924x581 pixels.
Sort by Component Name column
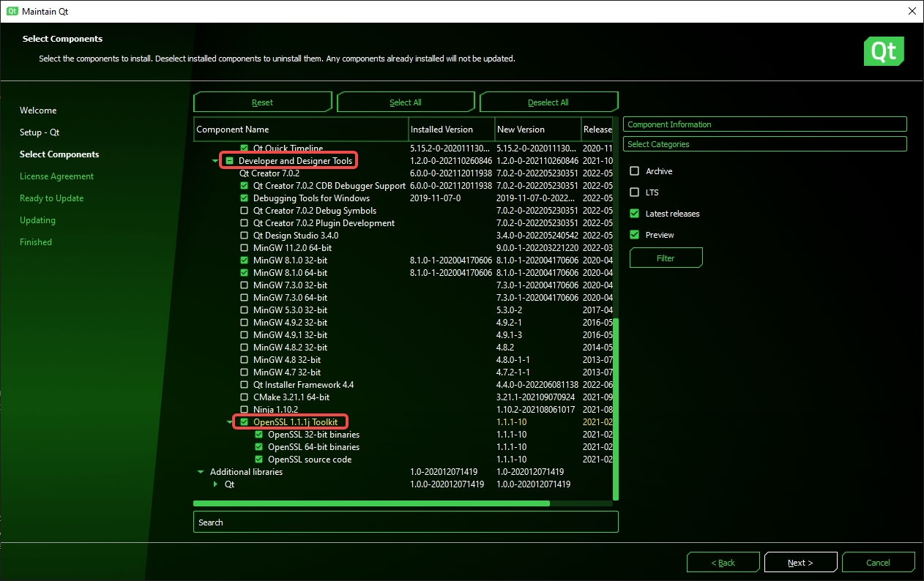coord(301,130)
